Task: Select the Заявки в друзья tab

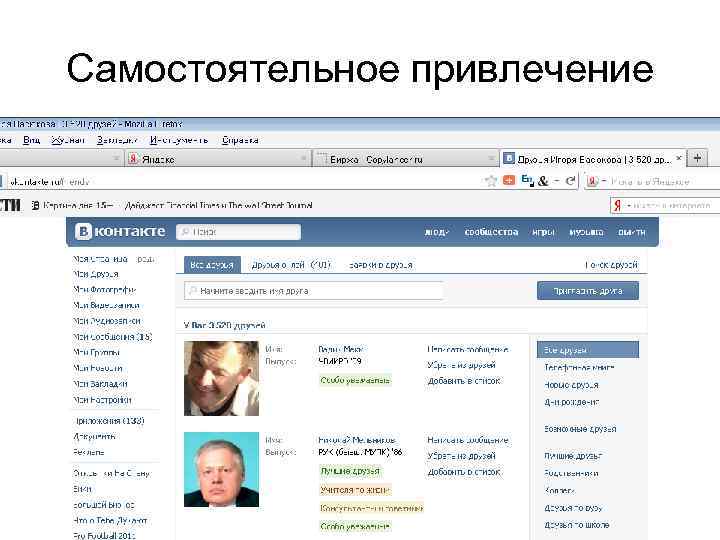Action: point(381,265)
